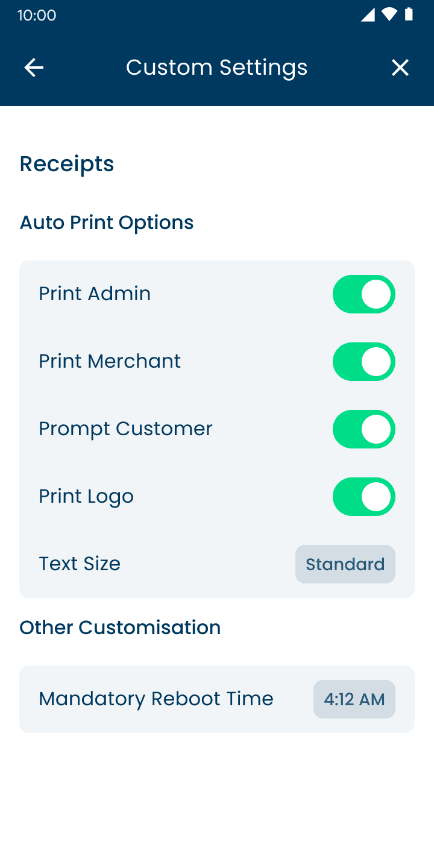
Task: Open the Standard text size dropdown
Action: click(345, 564)
